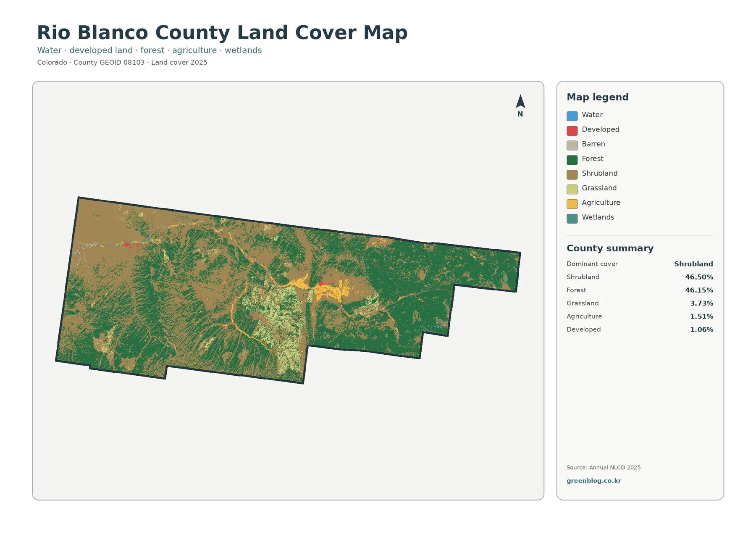Click the 'Colorado · County GEOID 08103' line
Screen dimensions: 756x535
pyautogui.click(x=122, y=62)
